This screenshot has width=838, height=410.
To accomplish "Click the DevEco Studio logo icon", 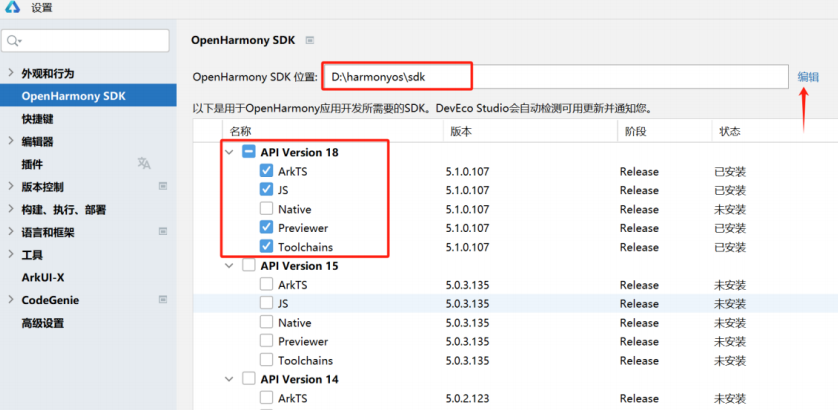I will (12, 7).
